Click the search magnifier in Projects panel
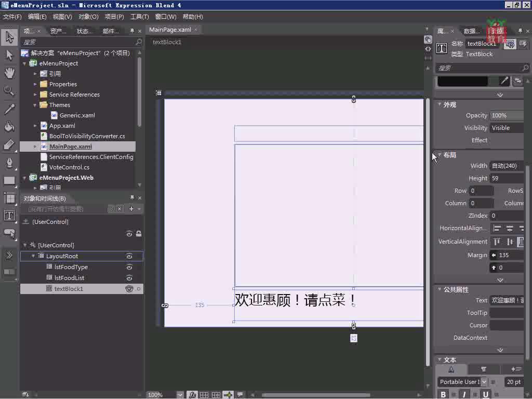The height and width of the screenshot is (399, 532). 138,42
